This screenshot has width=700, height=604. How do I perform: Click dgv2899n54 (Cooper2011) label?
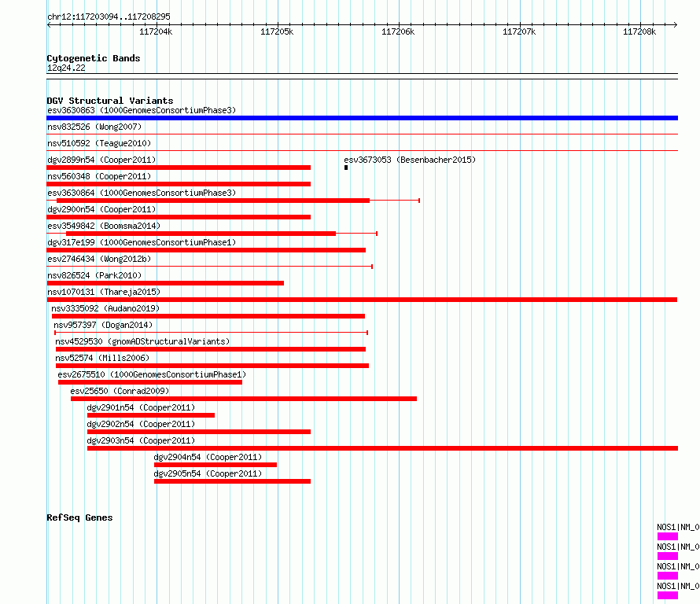101,160
